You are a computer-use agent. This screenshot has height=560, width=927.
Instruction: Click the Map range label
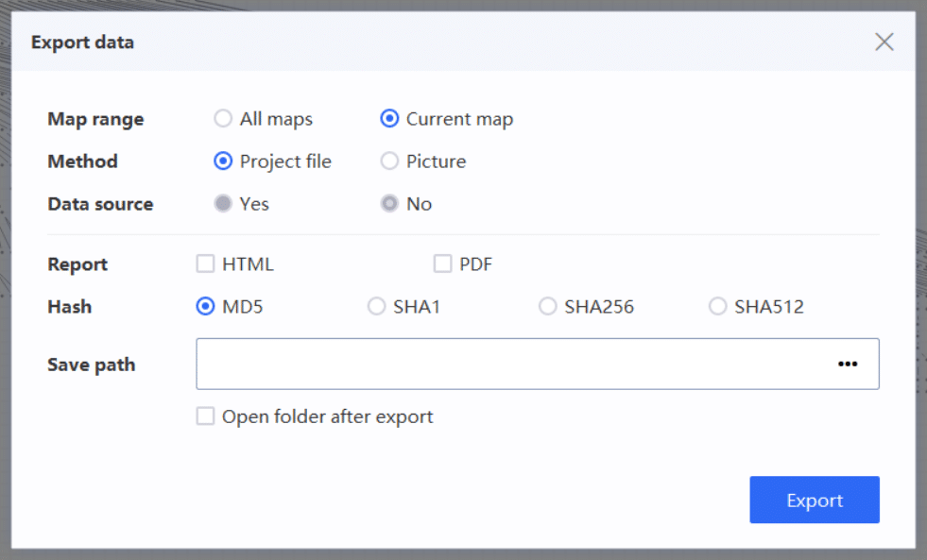(x=95, y=119)
